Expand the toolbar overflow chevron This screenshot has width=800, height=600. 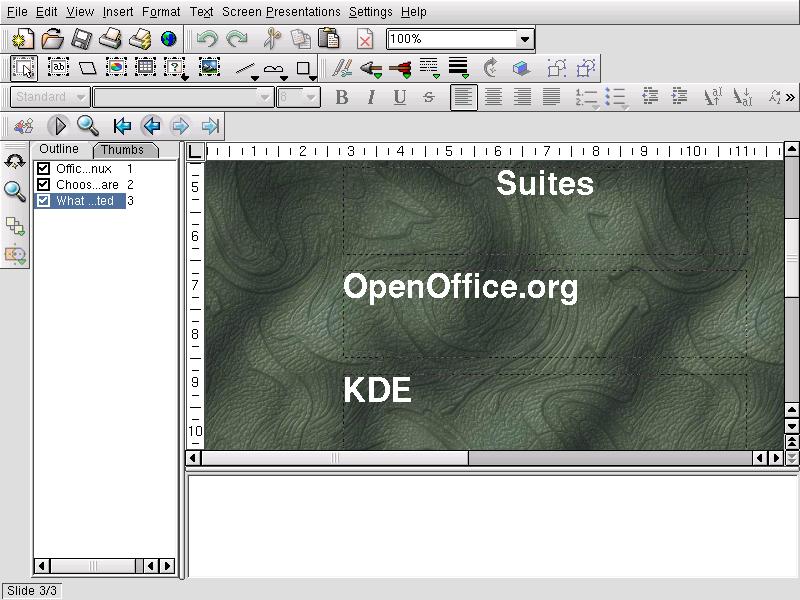[x=790, y=97]
